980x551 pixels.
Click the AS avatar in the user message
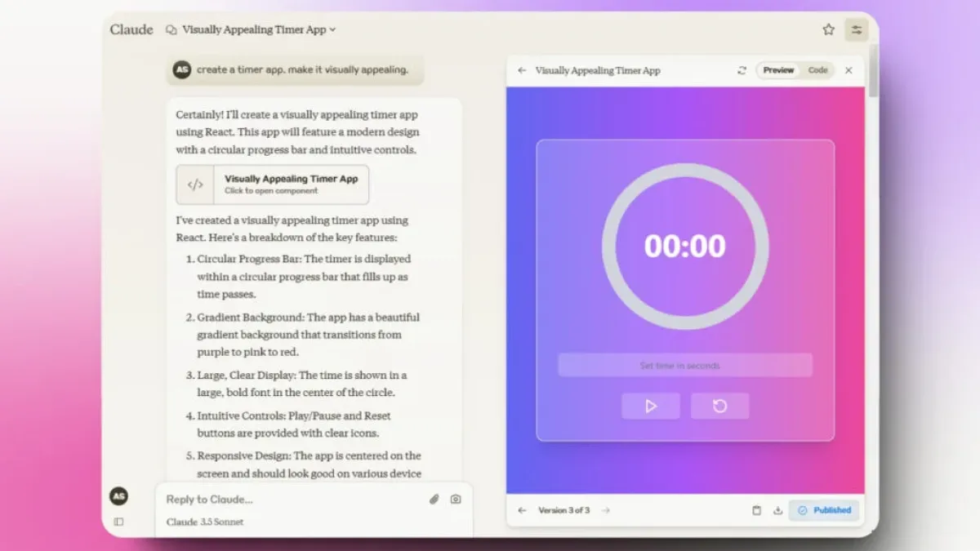[x=181, y=69]
